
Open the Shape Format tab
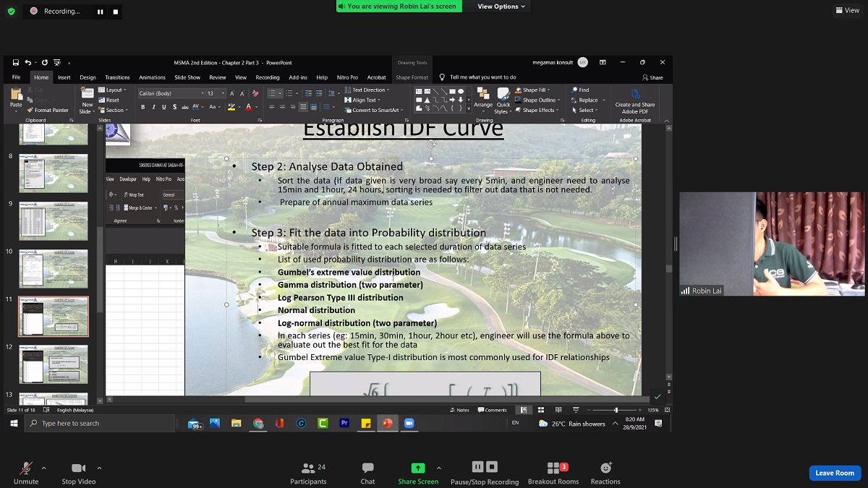pyautogui.click(x=412, y=77)
